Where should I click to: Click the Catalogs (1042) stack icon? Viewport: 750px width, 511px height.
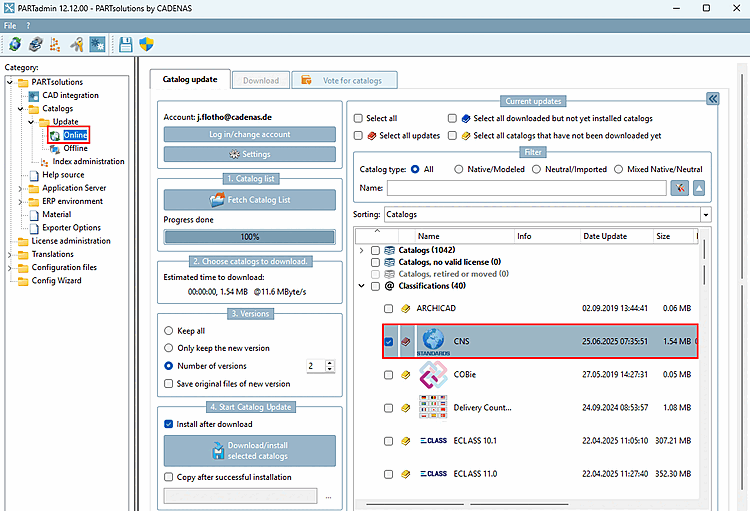click(390, 250)
